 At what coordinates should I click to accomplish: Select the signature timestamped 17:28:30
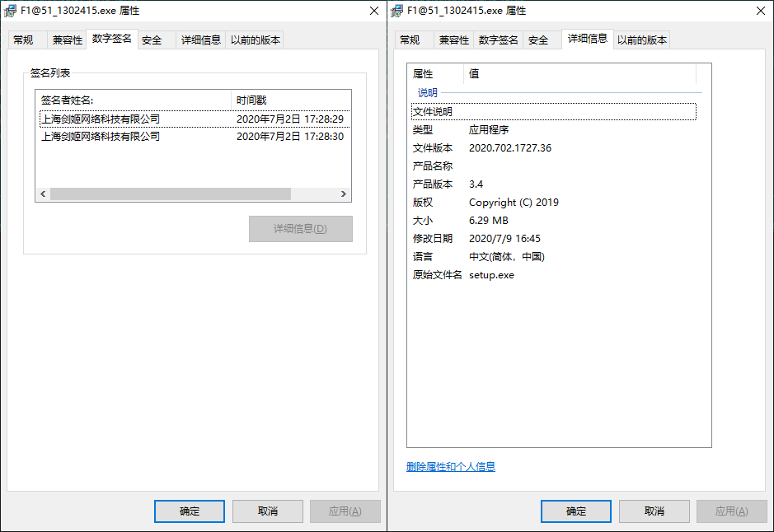click(x=165, y=136)
